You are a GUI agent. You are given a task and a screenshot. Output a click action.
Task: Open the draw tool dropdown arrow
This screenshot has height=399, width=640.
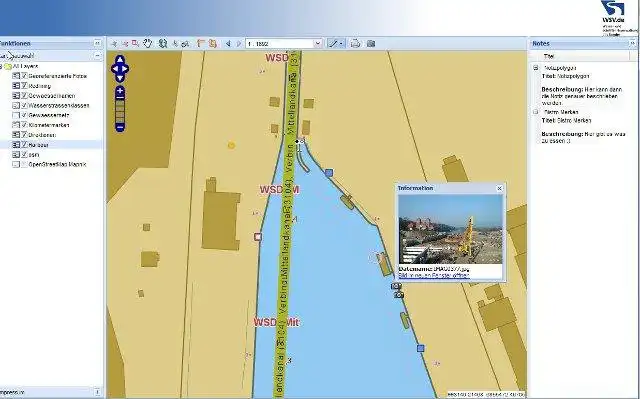tap(342, 43)
